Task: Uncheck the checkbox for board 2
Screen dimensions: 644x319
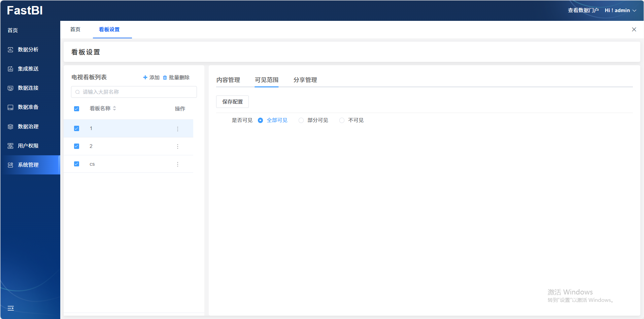Action: point(76,146)
